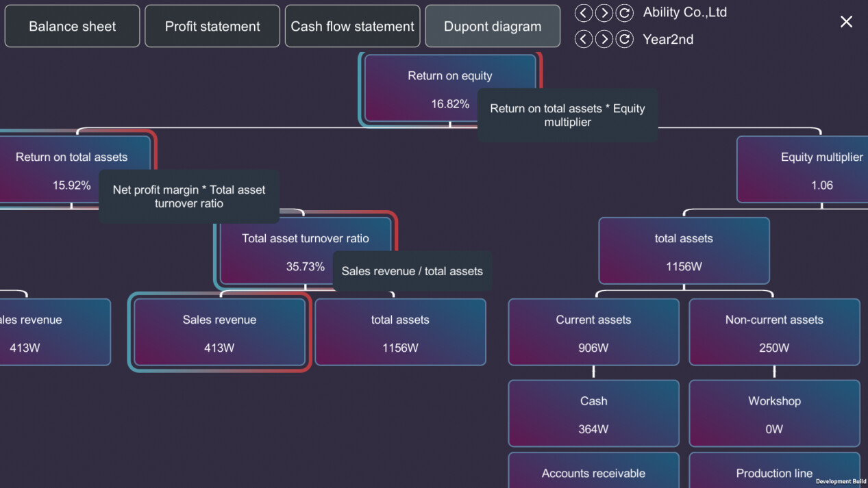Select the Non-current assets 250W node
Screen dimensions: 868x488
tap(774, 333)
